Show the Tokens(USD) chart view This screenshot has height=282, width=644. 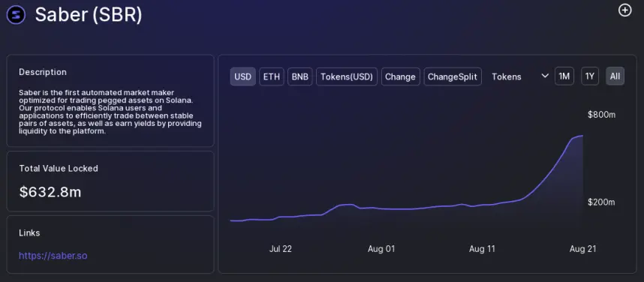347,76
